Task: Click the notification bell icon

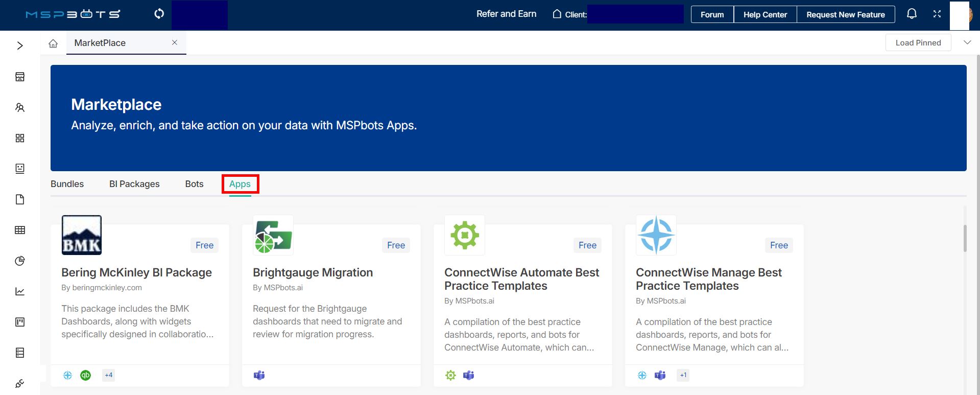Action: point(912,14)
